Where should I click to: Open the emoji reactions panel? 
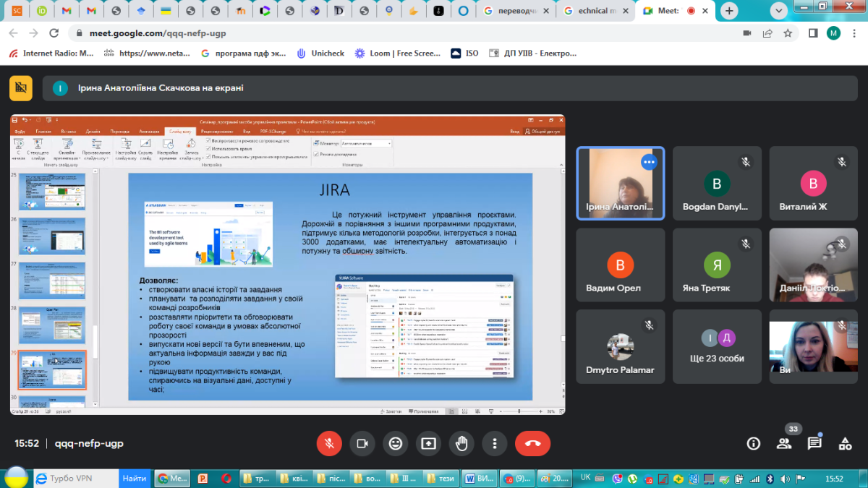tap(396, 443)
